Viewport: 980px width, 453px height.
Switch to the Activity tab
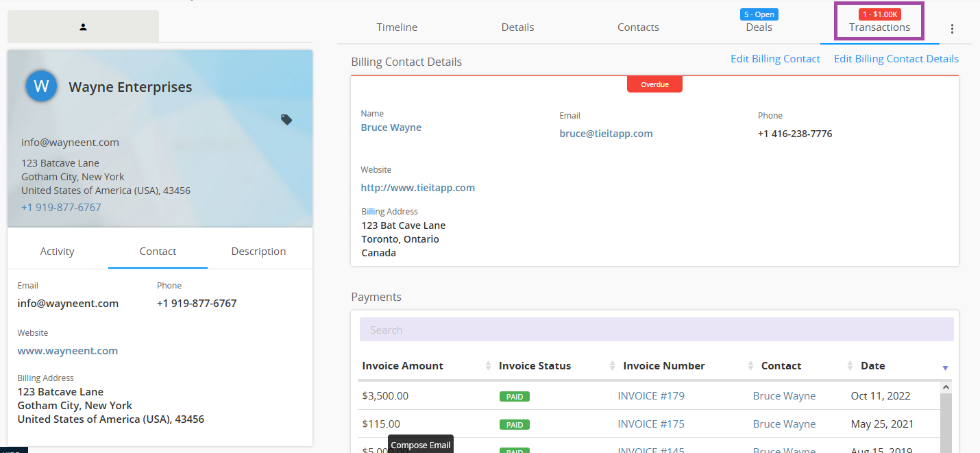point(57,252)
